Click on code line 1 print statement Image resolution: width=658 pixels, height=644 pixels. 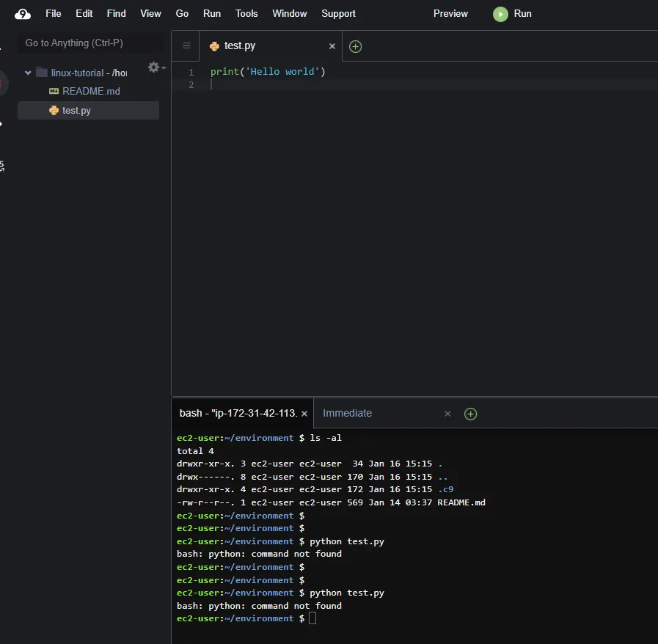pos(268,72)
